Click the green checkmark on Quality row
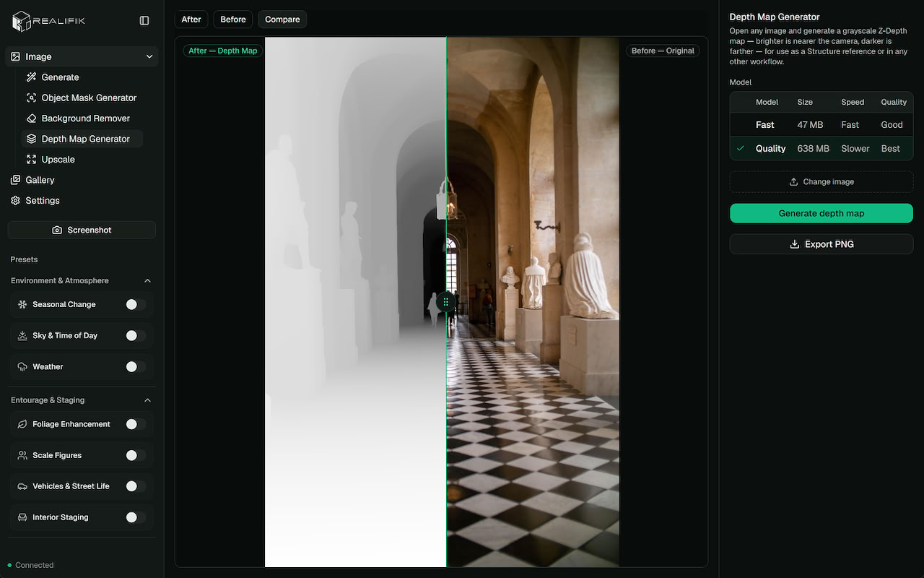 [x=741, y=148]
